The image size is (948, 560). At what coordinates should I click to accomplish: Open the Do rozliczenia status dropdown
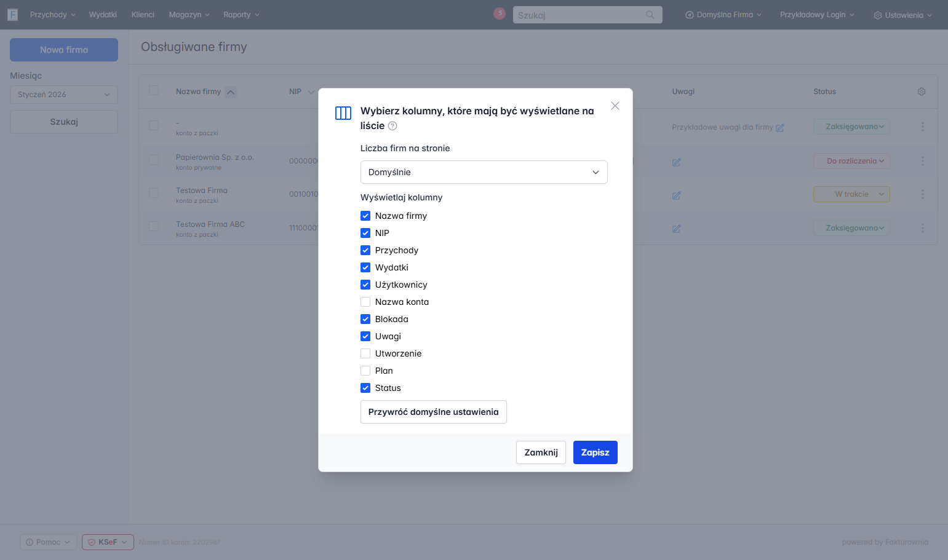(851, 161)
